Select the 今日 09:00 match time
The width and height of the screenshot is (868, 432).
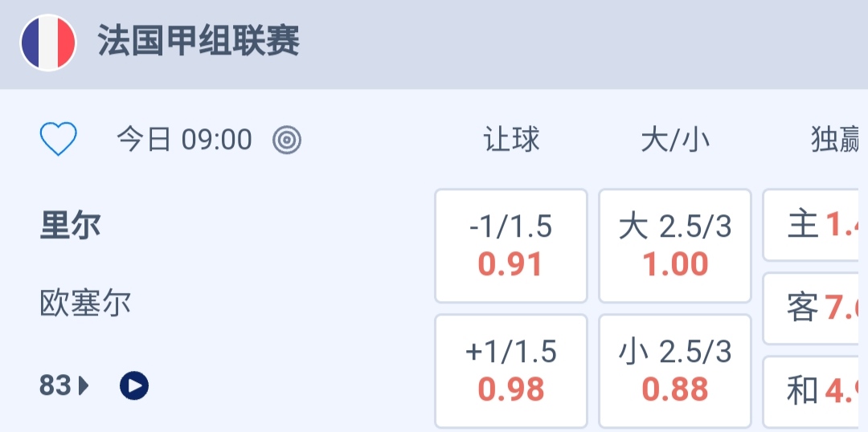[x=185, y=141]
